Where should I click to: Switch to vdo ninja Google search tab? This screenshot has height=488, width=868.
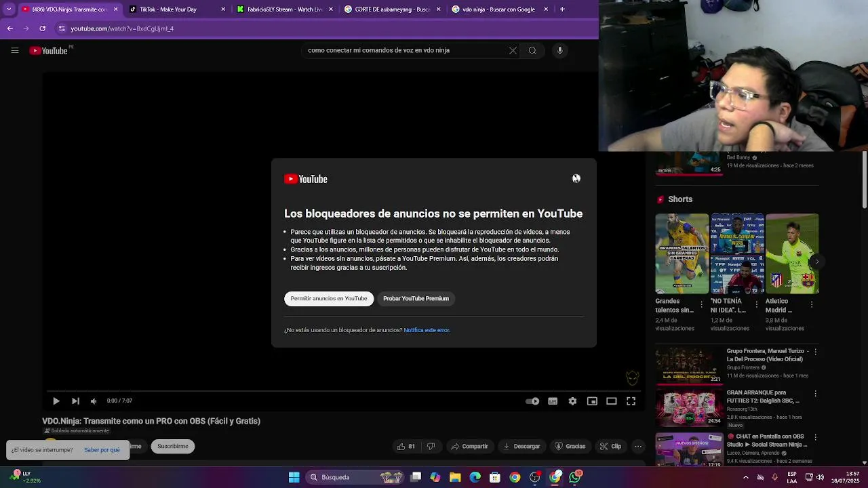click(x=498, y=9)
